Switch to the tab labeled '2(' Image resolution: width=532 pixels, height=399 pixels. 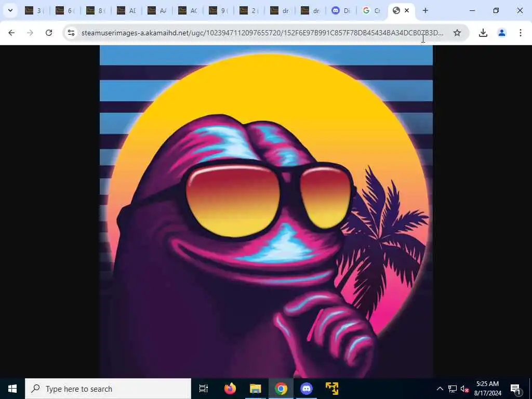tap(249, 11)
